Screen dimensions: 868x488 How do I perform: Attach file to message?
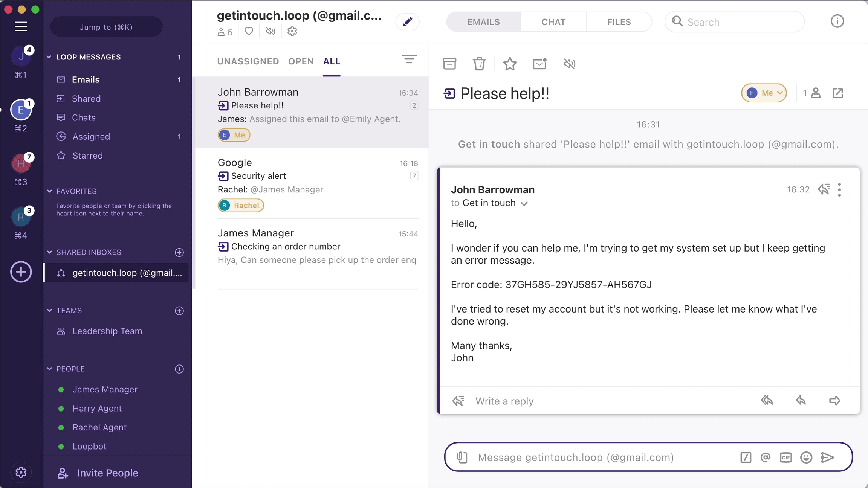[462, 457]
